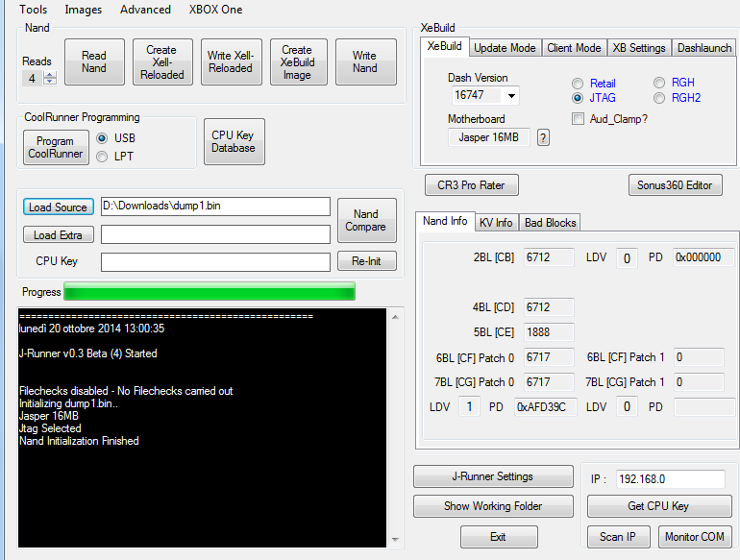Screen dimensions: 740x560
Task: Click 'J-Runner v0.3 Beta (4) Started' log line
Action: (x=88, y=353)
